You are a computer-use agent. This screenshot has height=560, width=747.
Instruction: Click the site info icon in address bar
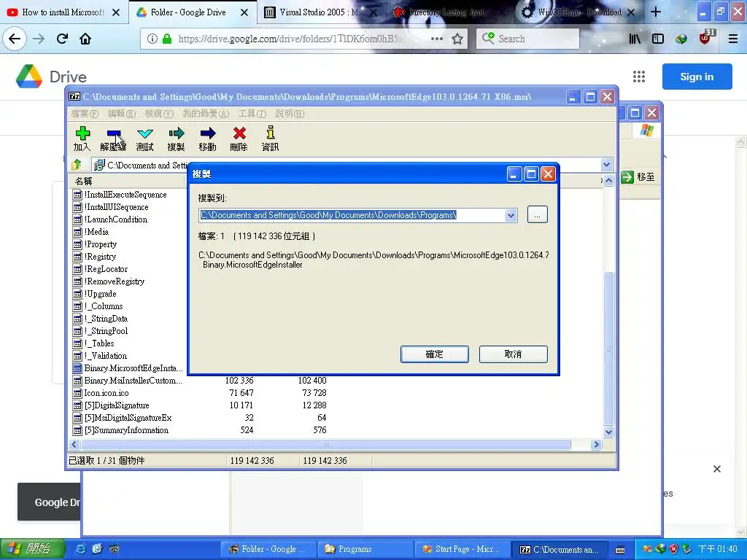coord(152,39)
